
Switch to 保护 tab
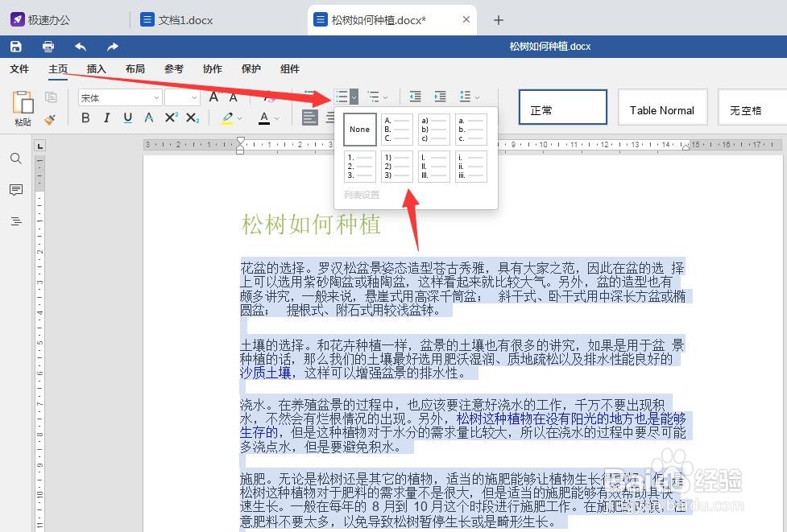pyautogui.click(x=251, y=69)
